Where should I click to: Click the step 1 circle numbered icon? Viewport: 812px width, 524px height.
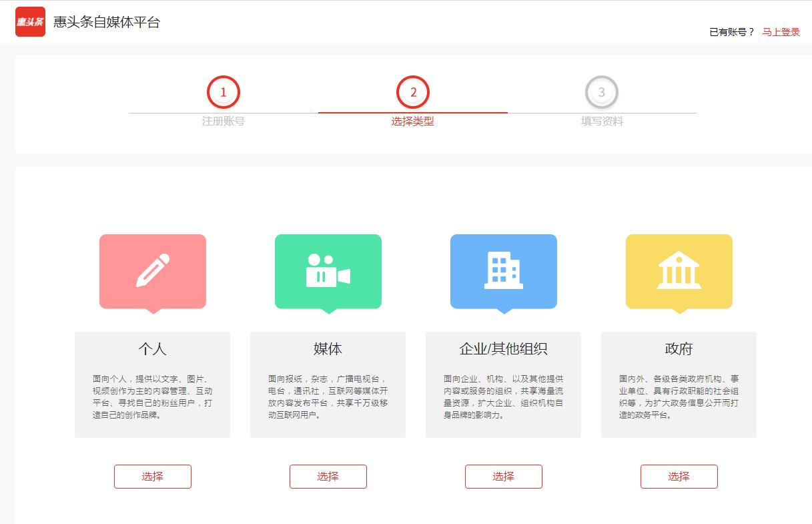pos(224,93)
